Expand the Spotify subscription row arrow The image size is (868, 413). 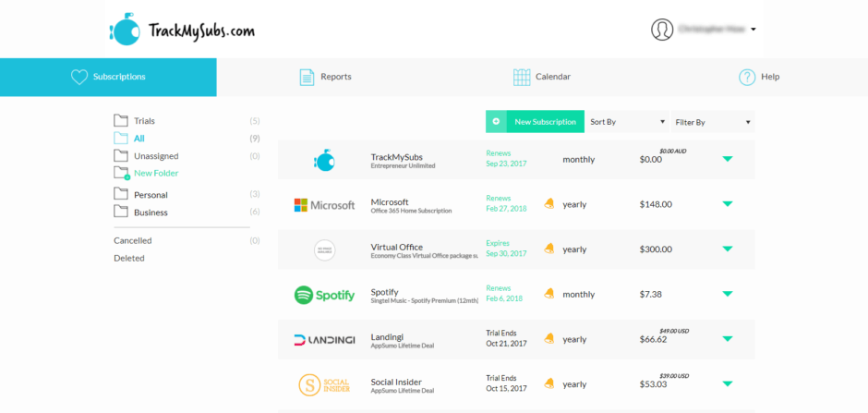coord(728,294)
